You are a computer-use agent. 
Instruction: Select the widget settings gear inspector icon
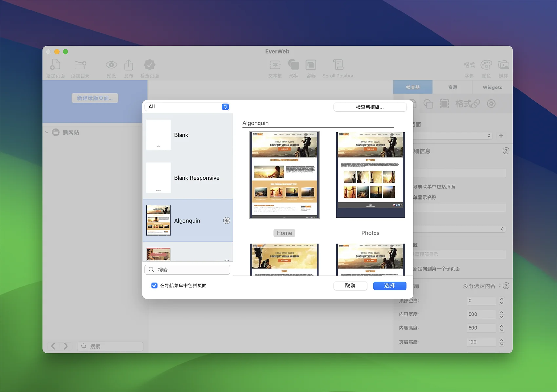(491, 104)
